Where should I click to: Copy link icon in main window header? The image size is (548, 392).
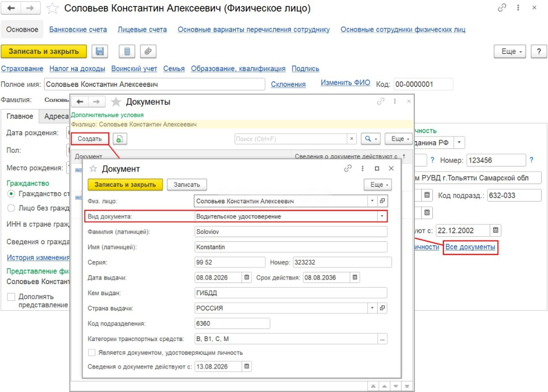coord(502,8)
